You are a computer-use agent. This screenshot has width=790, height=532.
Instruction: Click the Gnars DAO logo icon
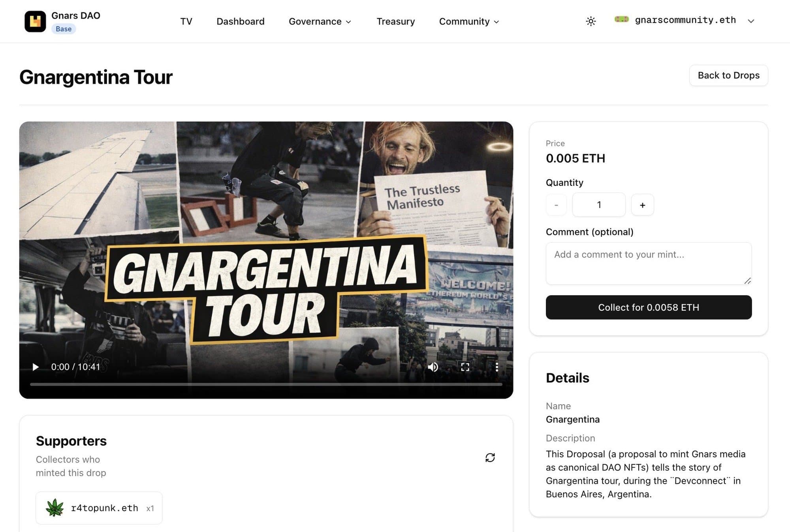pyautogui.click(x=35, y=21)
